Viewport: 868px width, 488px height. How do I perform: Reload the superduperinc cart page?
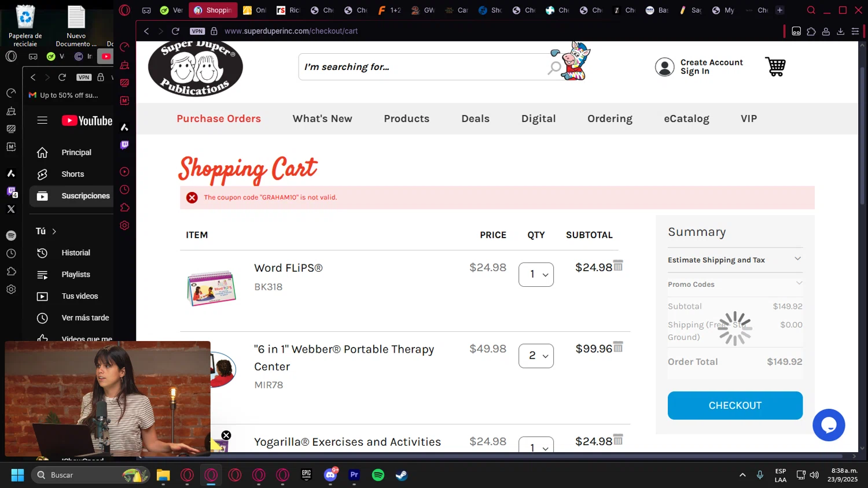(x=175, y=31)
